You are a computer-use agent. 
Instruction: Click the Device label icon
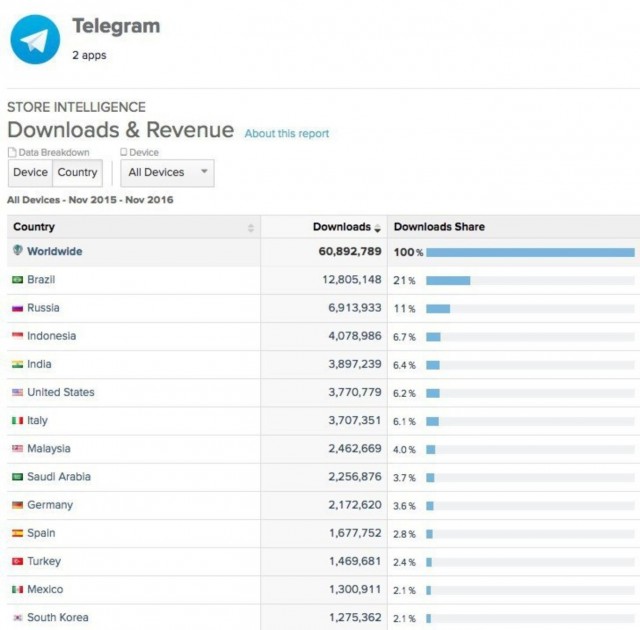coord(124,152)
